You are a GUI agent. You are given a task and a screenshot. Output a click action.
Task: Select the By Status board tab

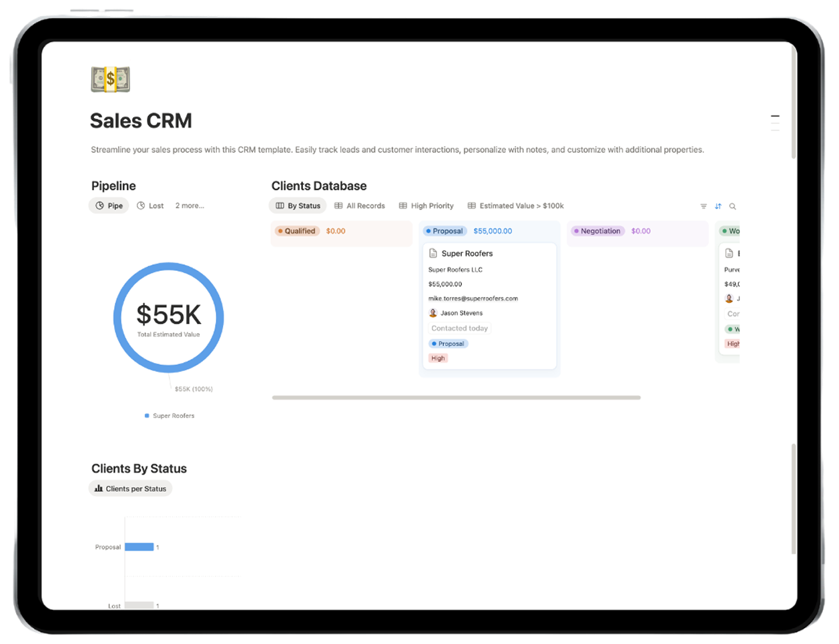pyautogui.click(x=298, y=206)
